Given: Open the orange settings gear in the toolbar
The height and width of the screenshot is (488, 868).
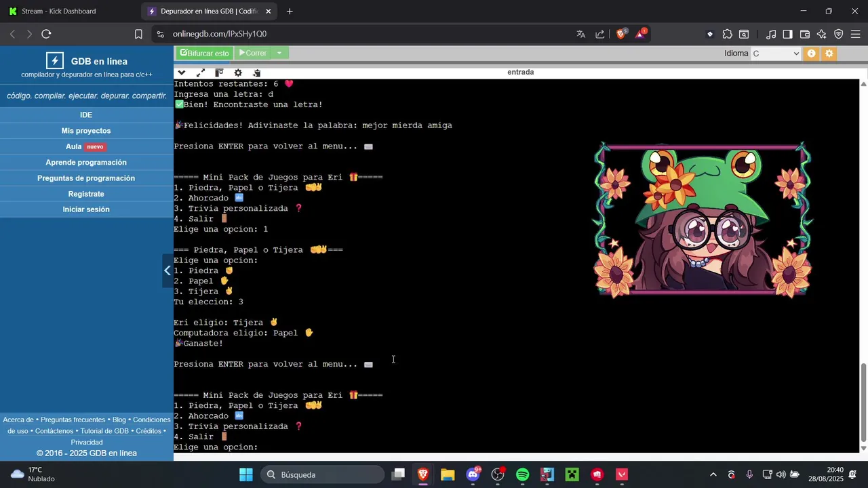Looking at the screenshot, I should (829, 54).
